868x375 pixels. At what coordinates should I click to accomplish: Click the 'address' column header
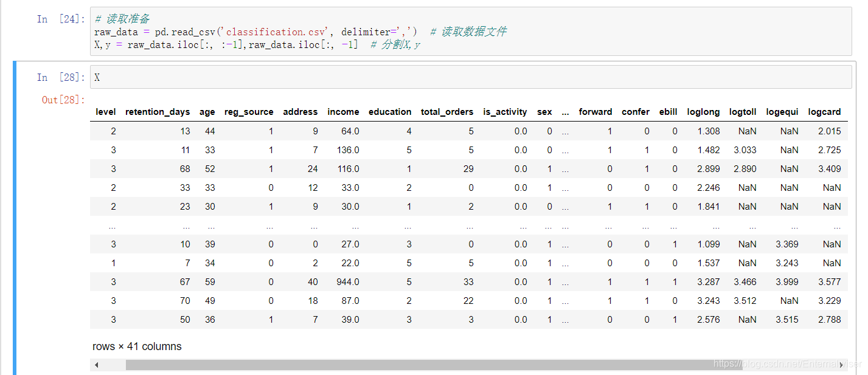[300, 112]
